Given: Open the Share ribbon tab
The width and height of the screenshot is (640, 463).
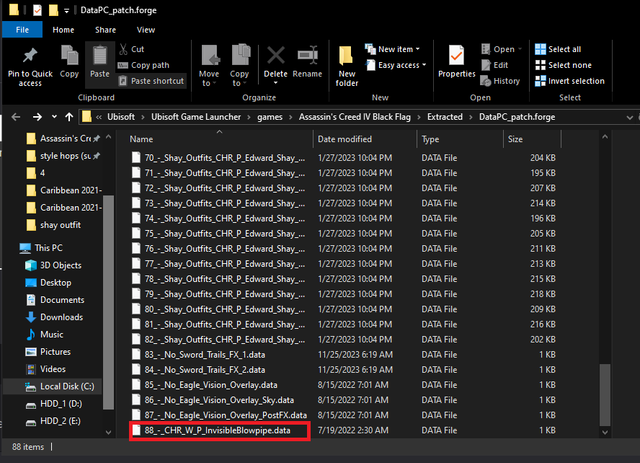Looking at the screenshot, I should (x=105, y=30).
